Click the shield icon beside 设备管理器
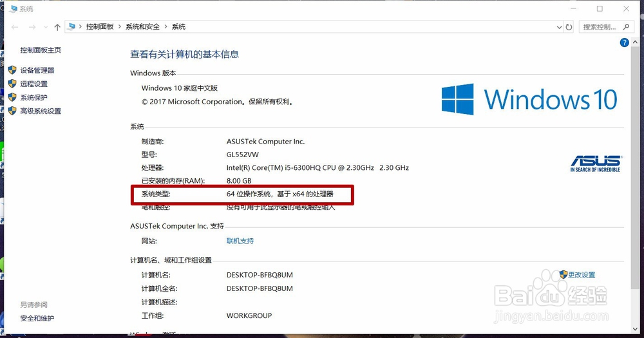The image size is (644, 338). pyautogui.click(x=12, y=70)
